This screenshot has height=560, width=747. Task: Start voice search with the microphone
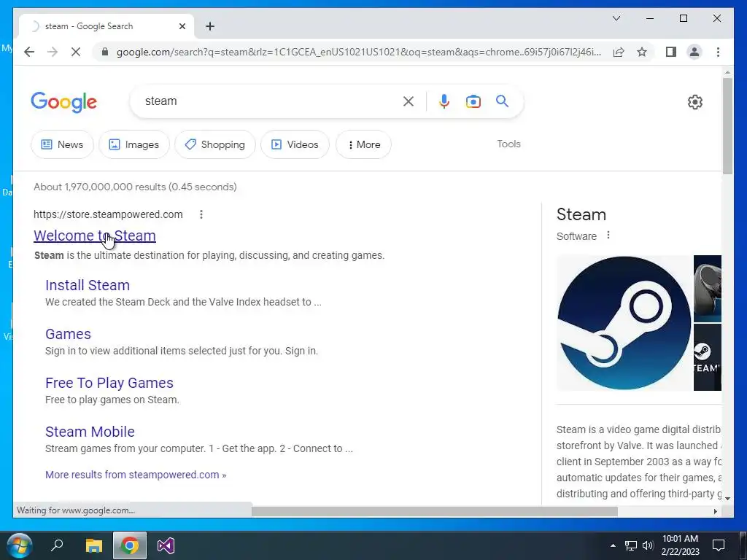444,101
